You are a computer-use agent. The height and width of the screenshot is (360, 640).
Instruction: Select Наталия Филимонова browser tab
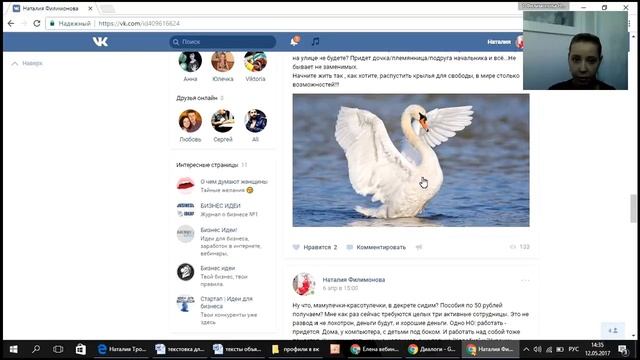pos(51,8)
